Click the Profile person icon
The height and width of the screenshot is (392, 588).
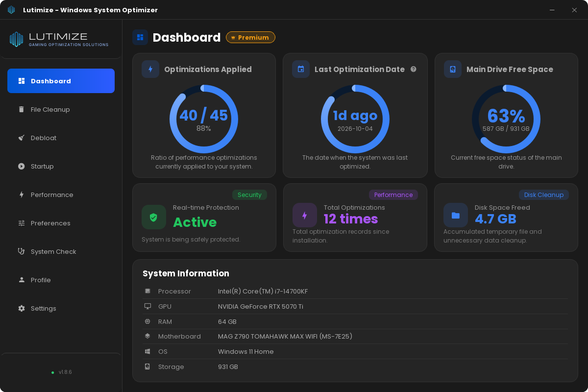pyautogui.click(x=22, y=280)
